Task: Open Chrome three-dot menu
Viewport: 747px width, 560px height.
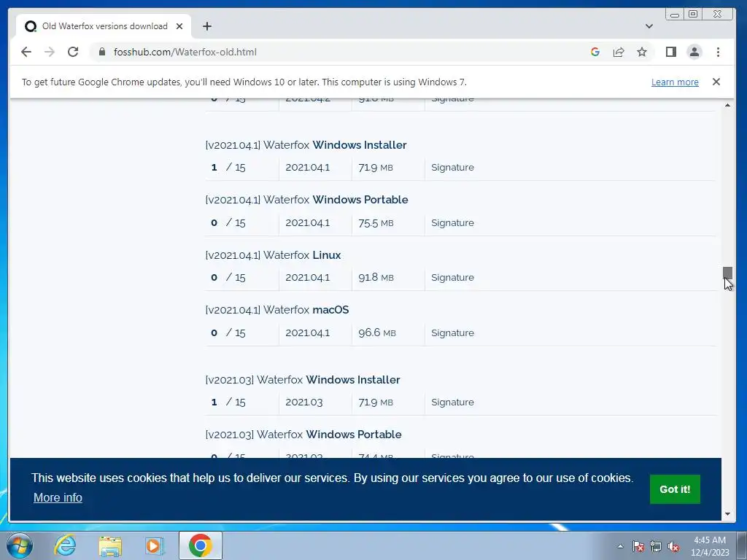Action: pyautogui.click(x=718, y=52)
